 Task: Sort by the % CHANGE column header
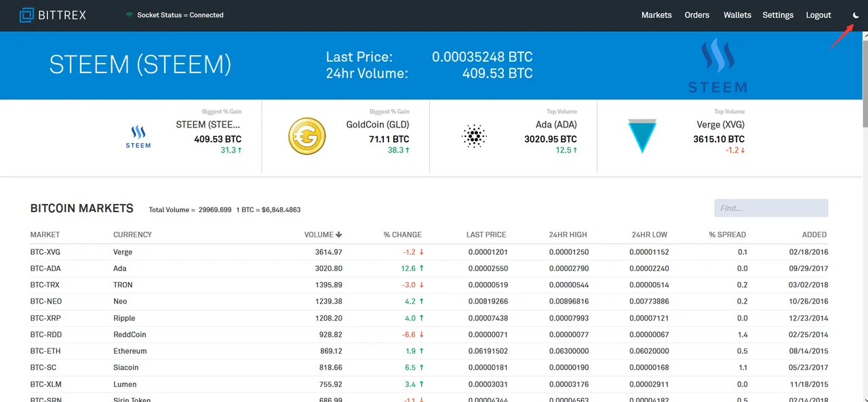[403, 235]
